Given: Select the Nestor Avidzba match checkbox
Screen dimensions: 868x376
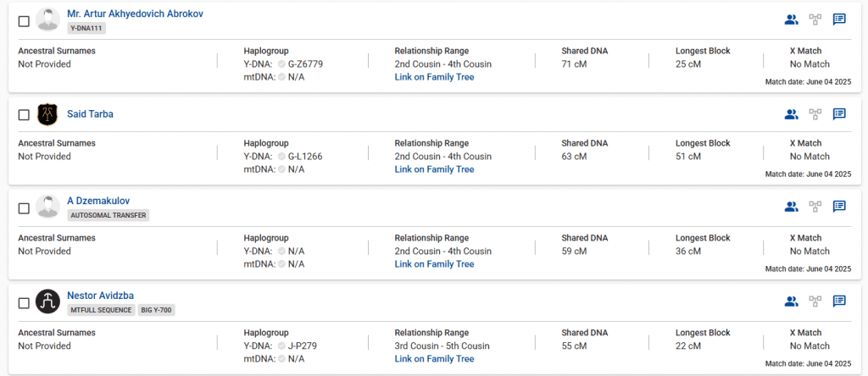Looking at the screenshot, I should click(x=24, y=302).
